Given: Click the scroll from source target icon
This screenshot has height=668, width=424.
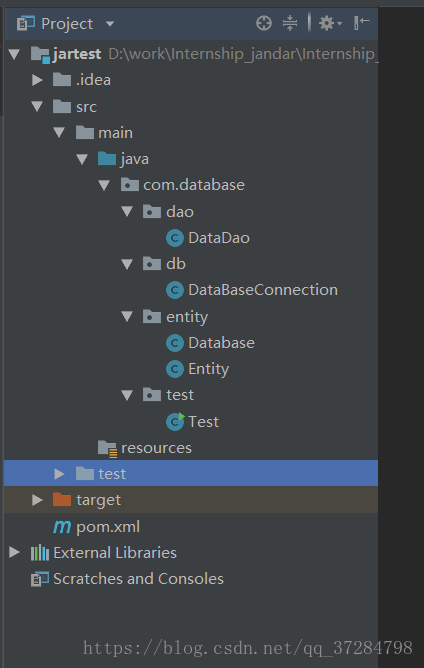Looking at the screenshot, I should [x=264, y=23].
